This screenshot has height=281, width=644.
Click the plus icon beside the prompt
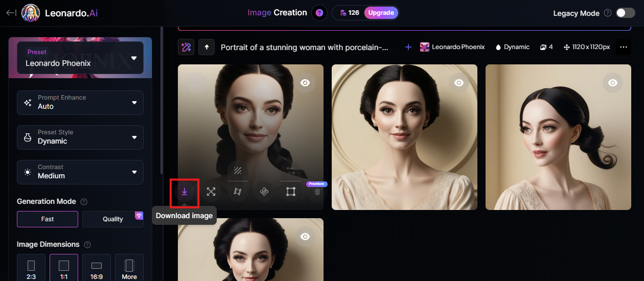[408, 47]
